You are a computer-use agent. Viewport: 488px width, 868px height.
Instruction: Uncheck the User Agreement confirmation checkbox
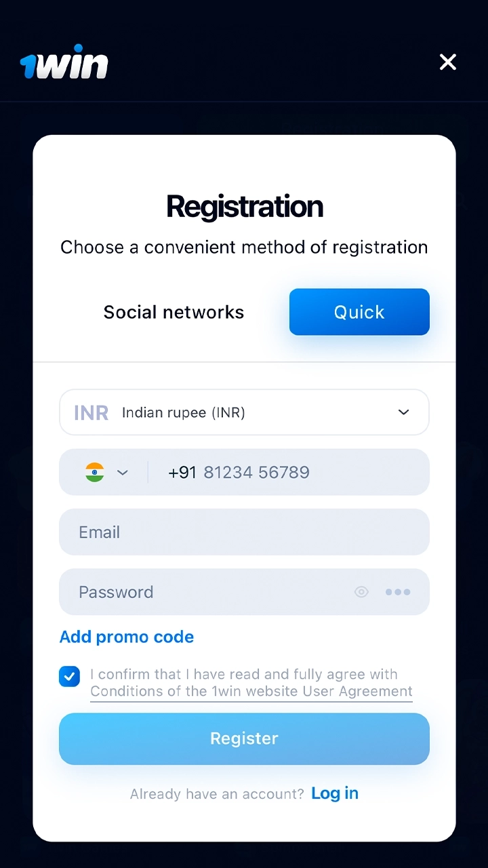click(x=69, y=676)
